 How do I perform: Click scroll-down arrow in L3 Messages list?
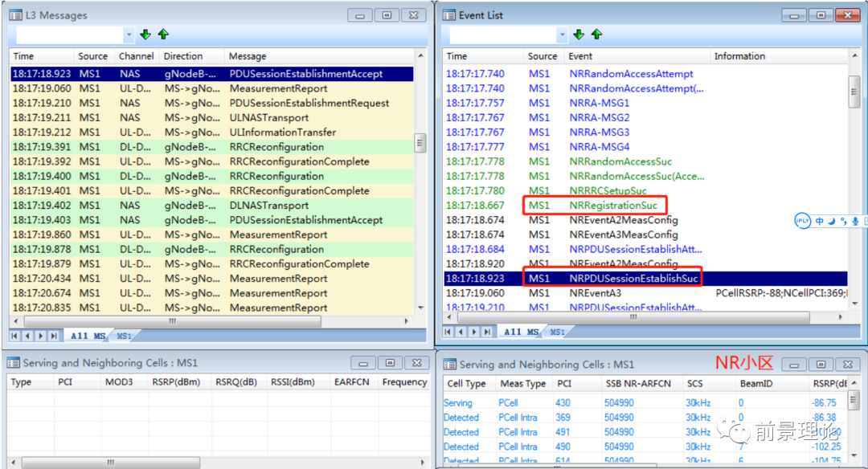pos(420,308)
